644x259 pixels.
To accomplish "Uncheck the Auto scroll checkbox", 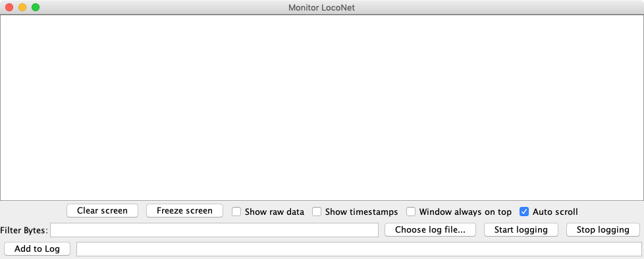I will pos(524,212).
